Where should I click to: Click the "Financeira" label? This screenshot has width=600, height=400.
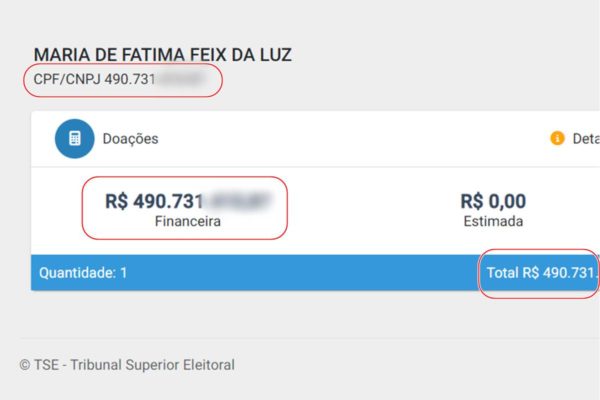pos(187,221)
